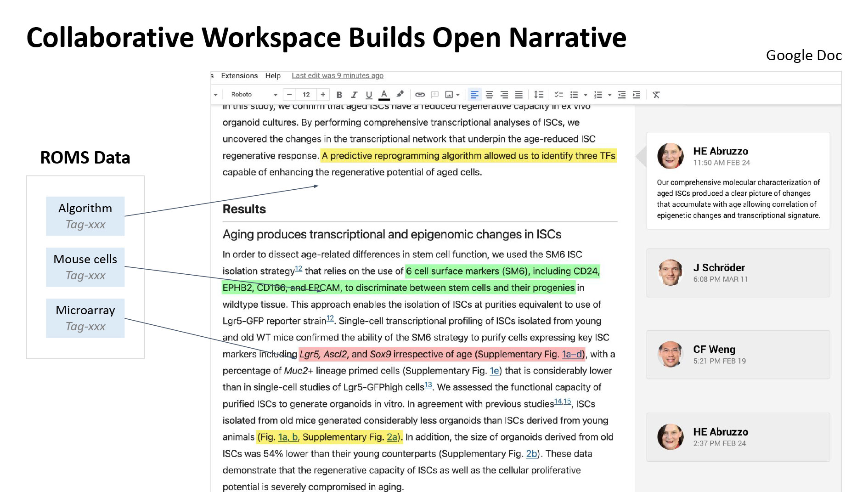Open the paragraph style dropdown arrow
The width and height of the screenshot is (868, 492).
pos(215,95)
